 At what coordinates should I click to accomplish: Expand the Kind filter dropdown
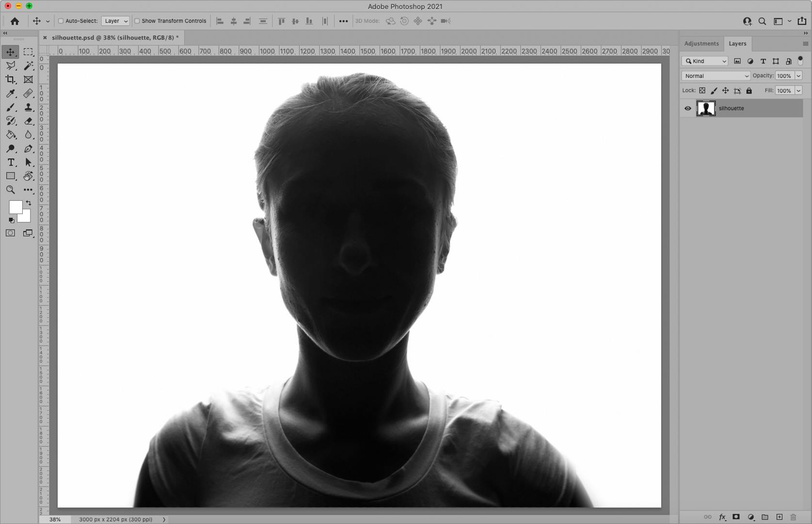click(x=705, y=61)
